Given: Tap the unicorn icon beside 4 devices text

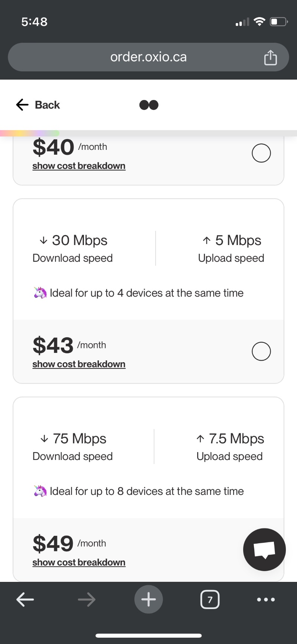Looking at the screenshot, I should pos(40,293).
